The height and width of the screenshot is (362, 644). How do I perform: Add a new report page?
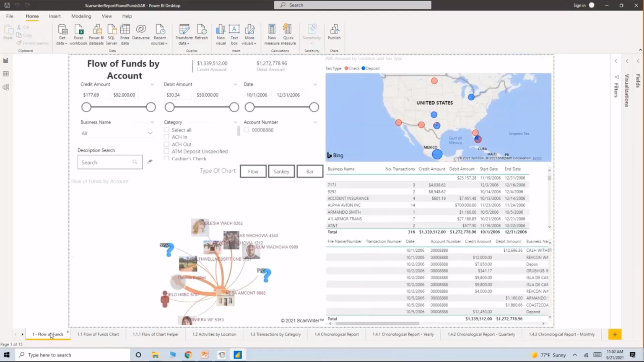tap(615, 334)
